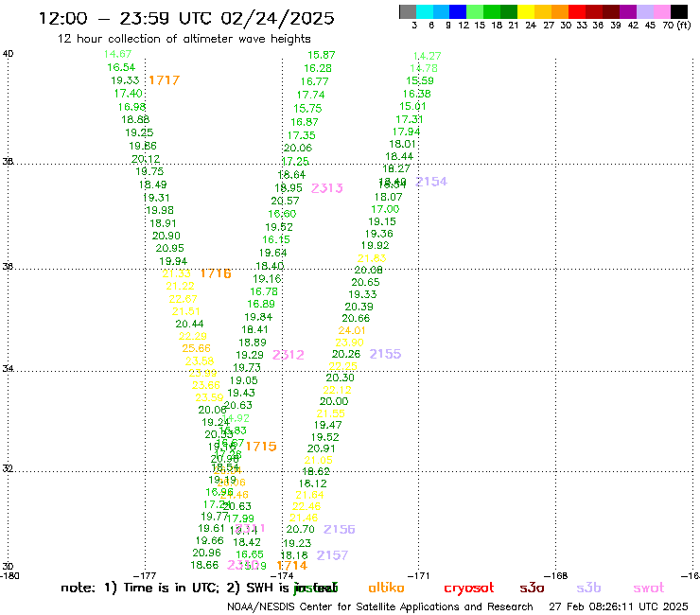Click the lavender s3b time marker 2156
Viewport: 700px width, 615px height.
[x=340, y=529]
